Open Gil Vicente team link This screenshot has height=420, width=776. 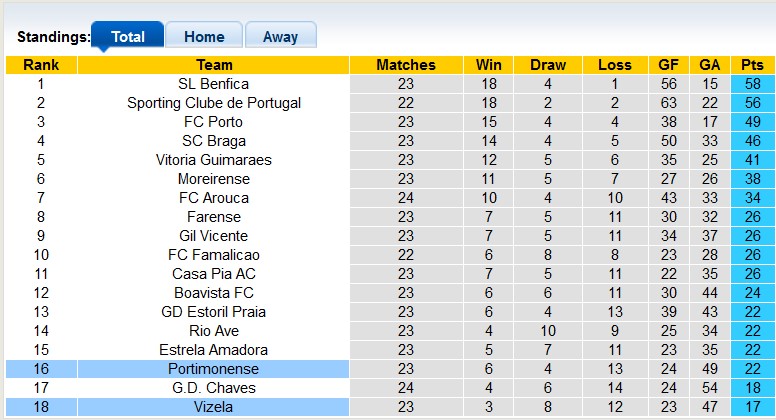[213, 236]
